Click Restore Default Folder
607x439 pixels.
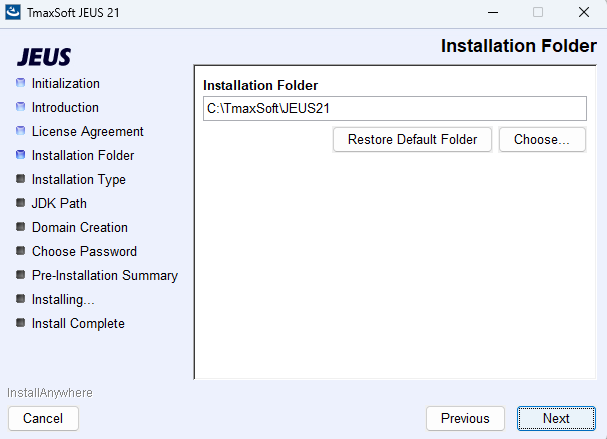[x=412, y=139]
